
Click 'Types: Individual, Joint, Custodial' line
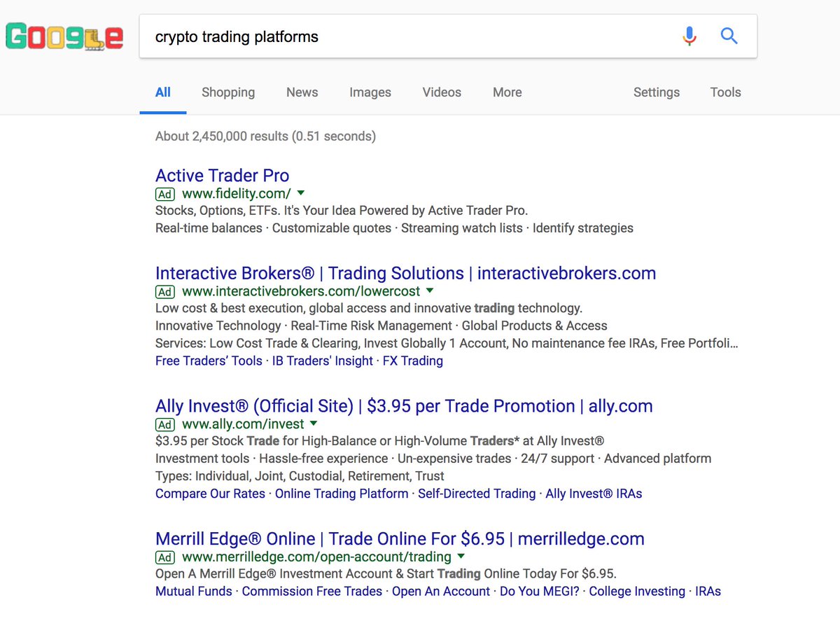[300, 476]
